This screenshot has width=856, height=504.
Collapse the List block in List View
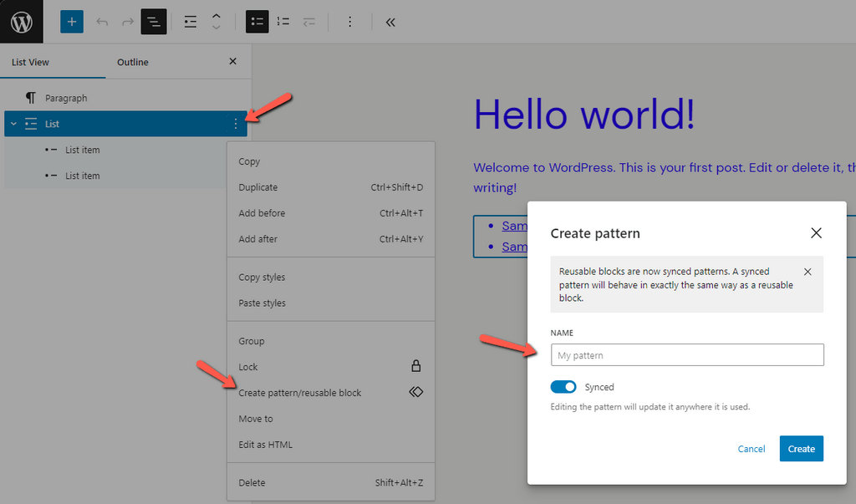12,123
